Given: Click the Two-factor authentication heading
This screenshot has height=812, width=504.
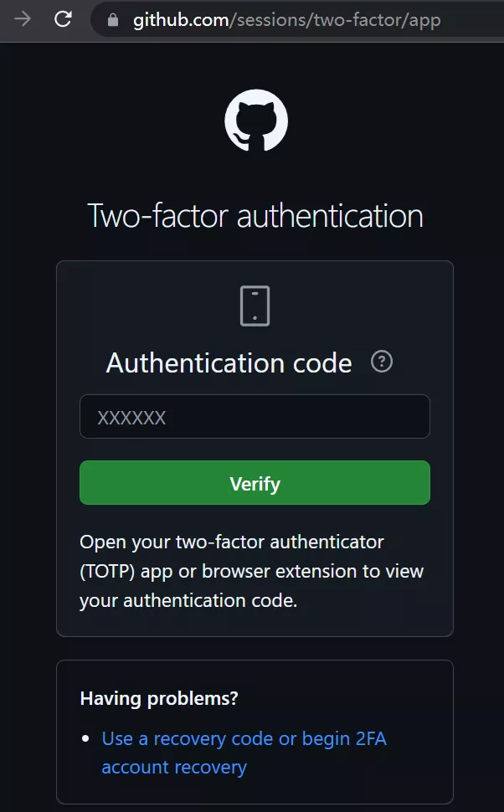Looking at the screenshot, I should [x=255, y=216].
